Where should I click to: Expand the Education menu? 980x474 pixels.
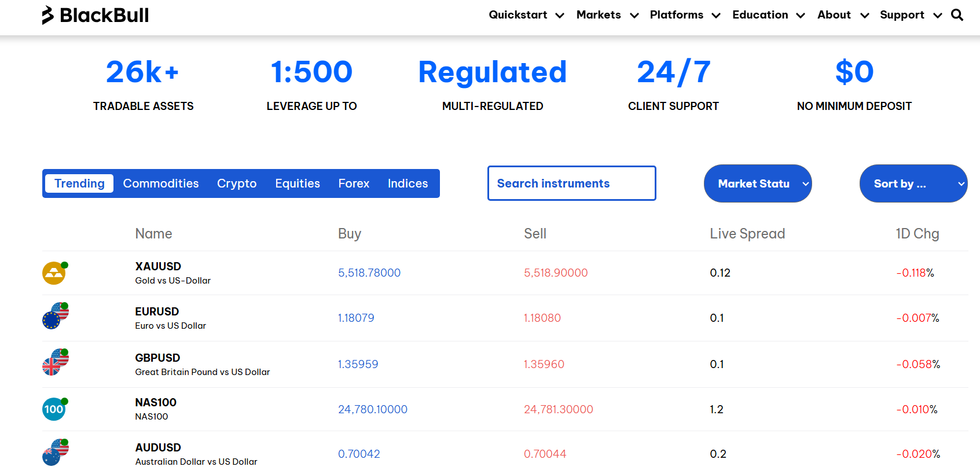click(769, 15)
